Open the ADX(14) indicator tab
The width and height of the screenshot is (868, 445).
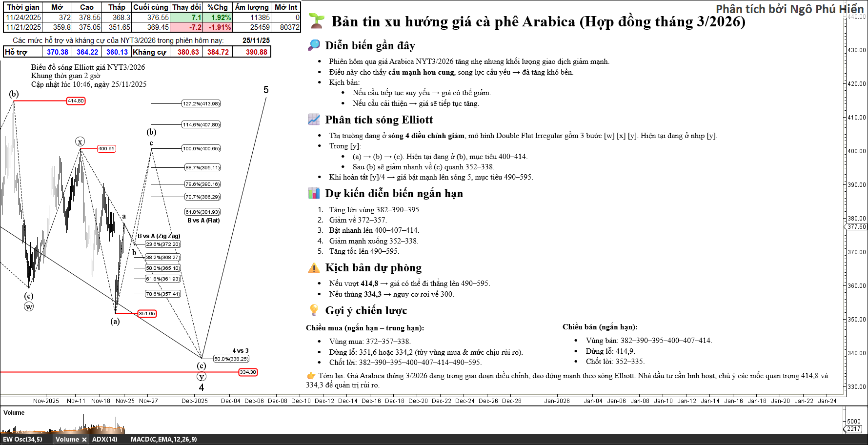(105, 439)
